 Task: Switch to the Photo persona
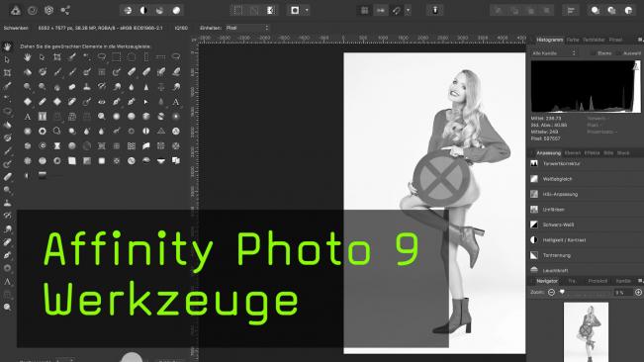point(15,10)
